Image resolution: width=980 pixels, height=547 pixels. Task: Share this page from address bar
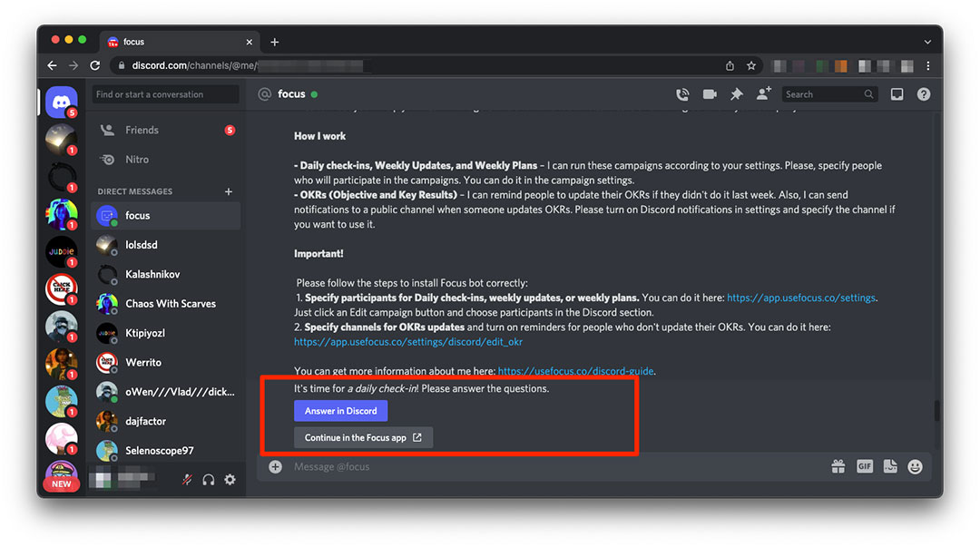[730, 65]
